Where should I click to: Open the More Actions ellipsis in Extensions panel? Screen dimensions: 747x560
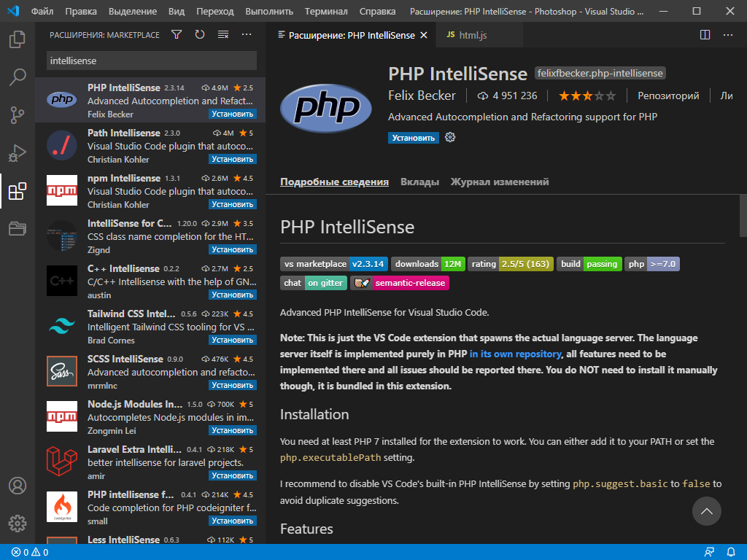point(245,34)
